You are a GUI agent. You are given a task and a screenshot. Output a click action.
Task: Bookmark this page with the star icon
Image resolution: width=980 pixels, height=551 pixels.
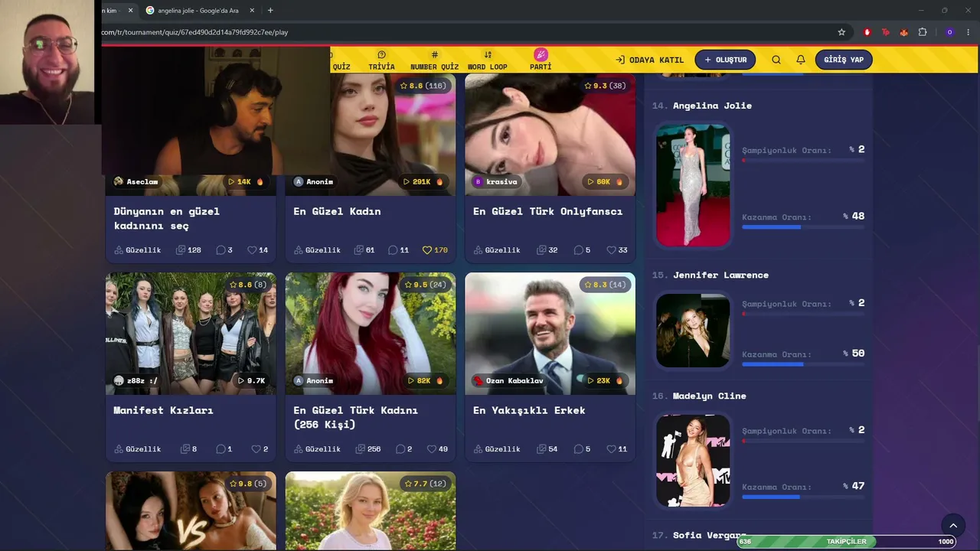click(841, 32)
